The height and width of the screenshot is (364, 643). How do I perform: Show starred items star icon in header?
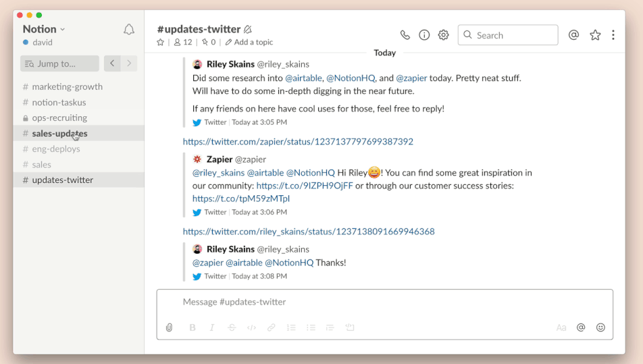pyautogui.click(x=595, y=35)
